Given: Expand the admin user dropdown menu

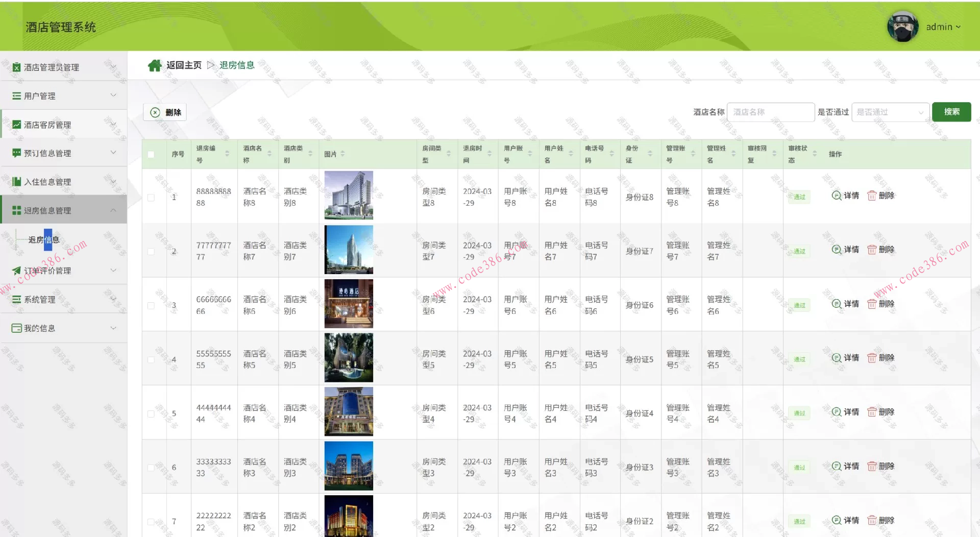Looking at the screenshot, I should coord(943,27).
